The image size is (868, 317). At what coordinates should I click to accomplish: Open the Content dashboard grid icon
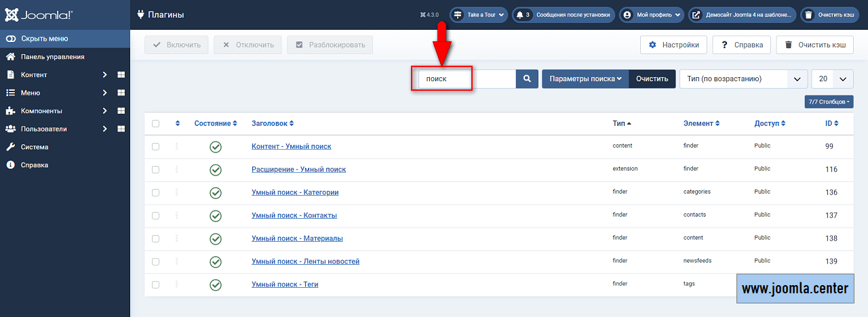click(x=121, y=75)
